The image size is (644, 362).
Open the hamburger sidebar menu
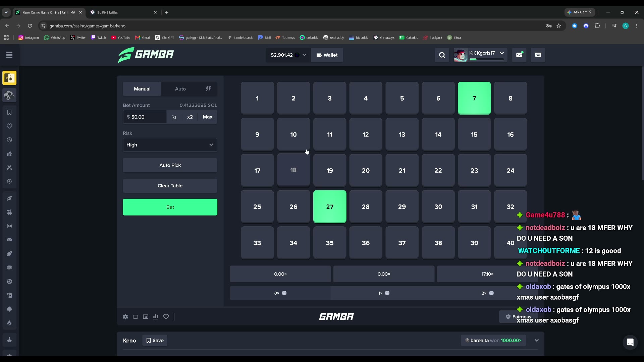9,55
